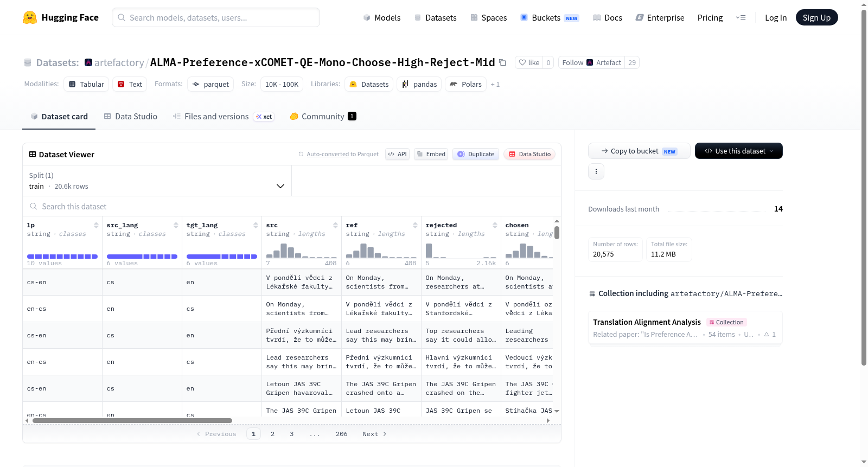Switch to Files and versions tab
Image resolution: width=868 pixels, height=467 pixels.
[224, 116]
